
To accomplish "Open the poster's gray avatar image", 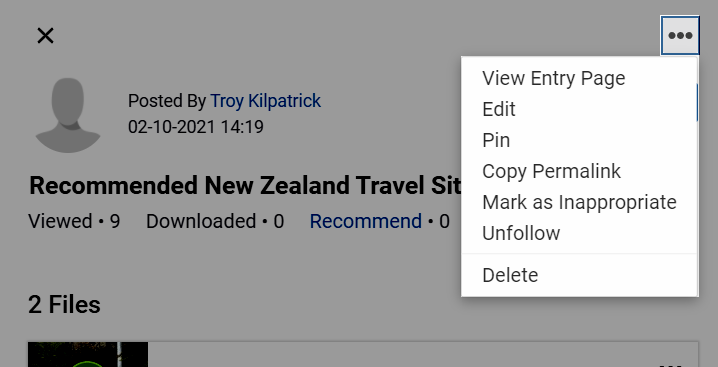I will [x=68, y=115].
